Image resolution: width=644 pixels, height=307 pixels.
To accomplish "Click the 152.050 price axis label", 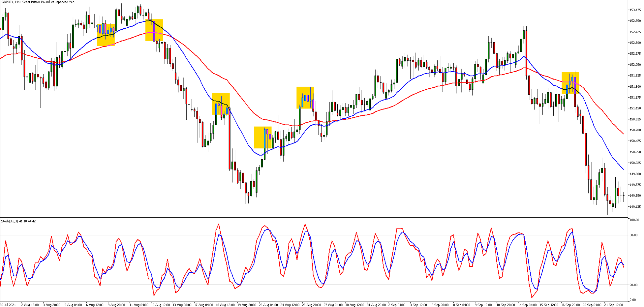I will click(x=635, y=64).
